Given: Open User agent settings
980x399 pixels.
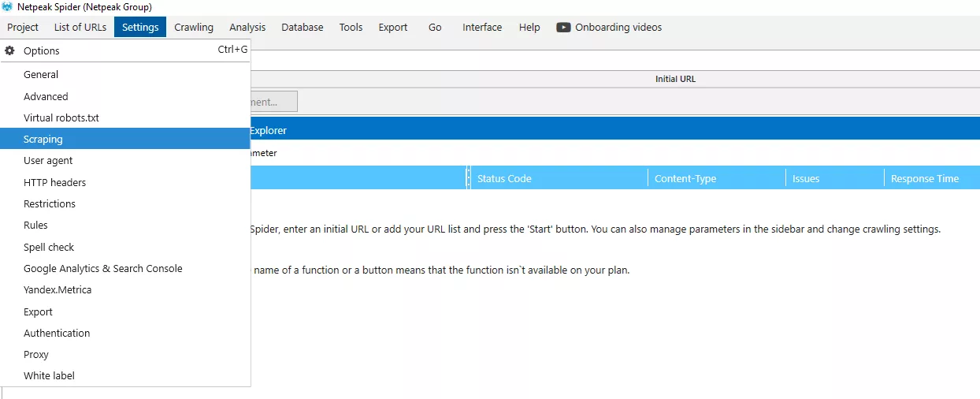Looking at the screenshot, I should pos(125,160).
